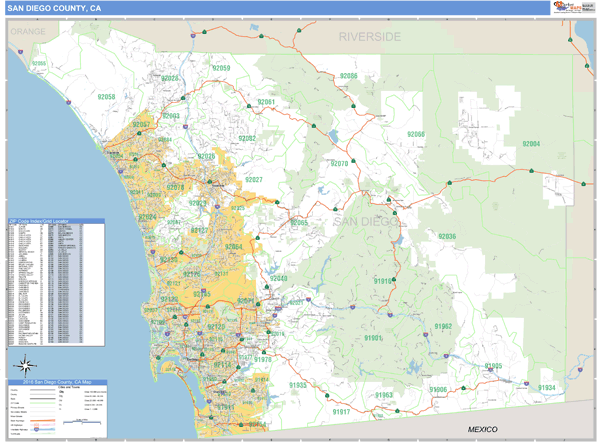The height and width of the screenshot is (442, 600).
Task: Select ZIP code 92086 label
Action: tap(349, 76)
